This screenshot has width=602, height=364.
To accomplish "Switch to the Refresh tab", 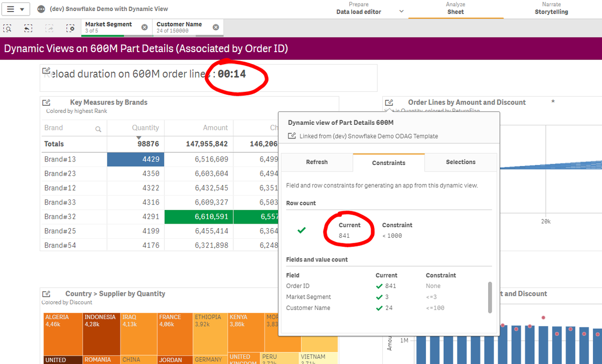I will click(317, 162).
